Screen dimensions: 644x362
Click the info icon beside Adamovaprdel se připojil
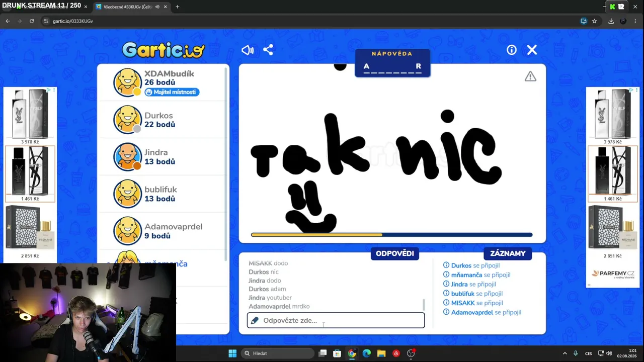[446, 312]
